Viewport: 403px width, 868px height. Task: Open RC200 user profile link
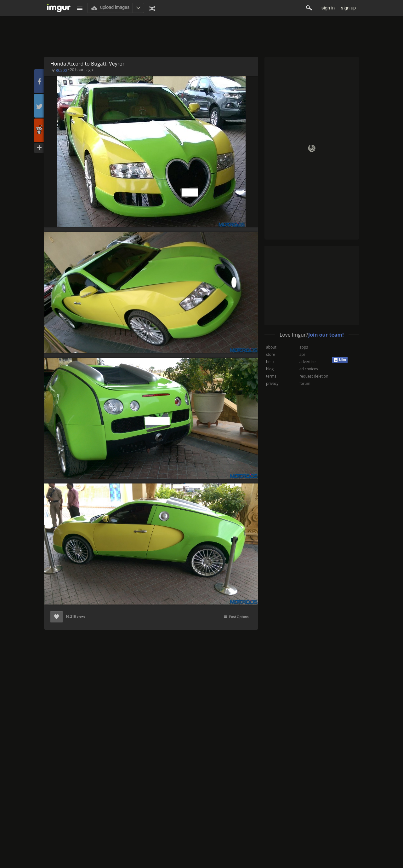[61, 70]
